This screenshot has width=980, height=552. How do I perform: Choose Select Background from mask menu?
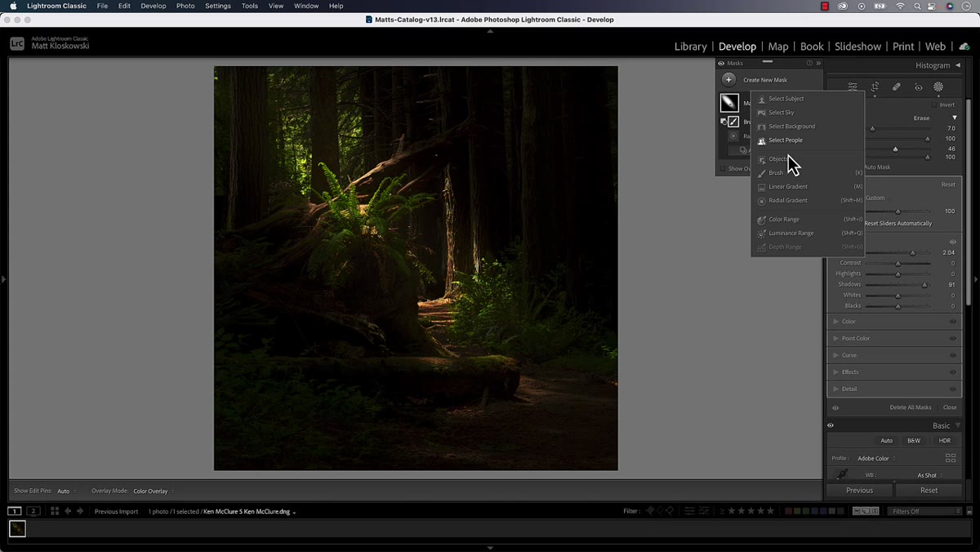click(808, 127)
